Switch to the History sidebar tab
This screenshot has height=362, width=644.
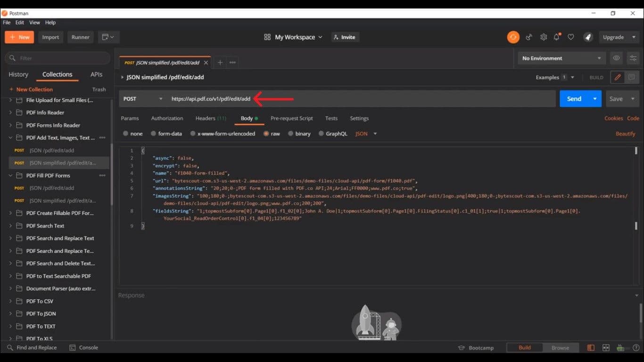pos(18,74)
